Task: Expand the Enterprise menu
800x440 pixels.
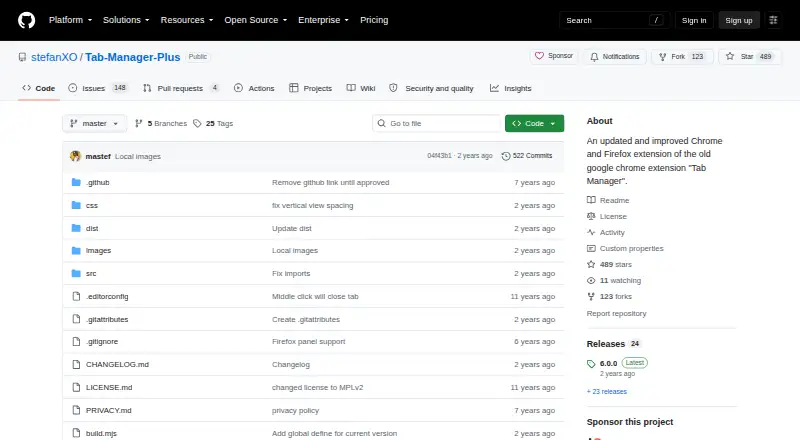Action: click(323, 20)
